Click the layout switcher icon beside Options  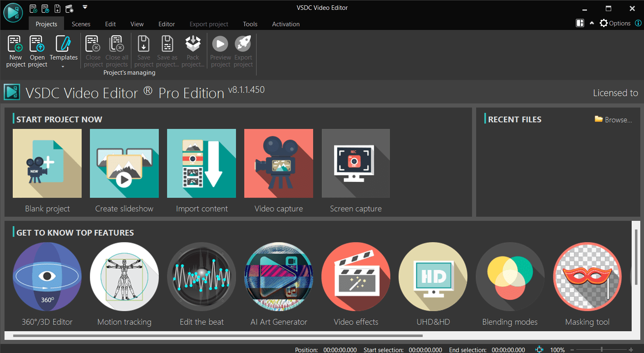coord(580,23)
